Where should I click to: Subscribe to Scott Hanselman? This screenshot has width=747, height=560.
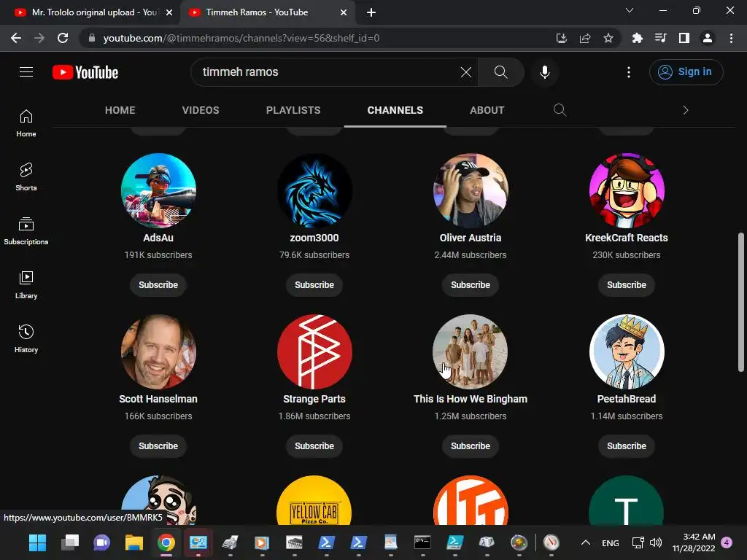(x=158, y=446)
